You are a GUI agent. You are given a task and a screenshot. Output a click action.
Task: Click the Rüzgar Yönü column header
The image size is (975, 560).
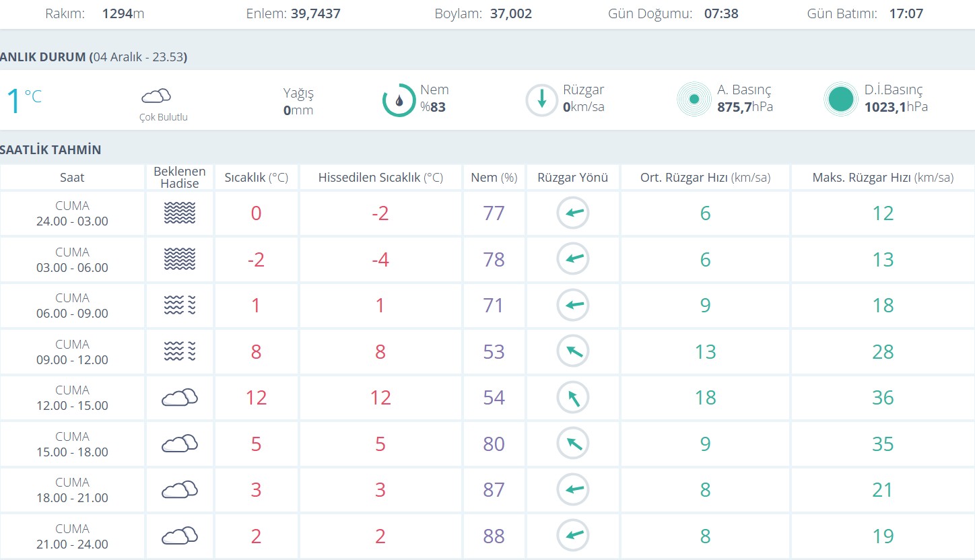[572, 178]
